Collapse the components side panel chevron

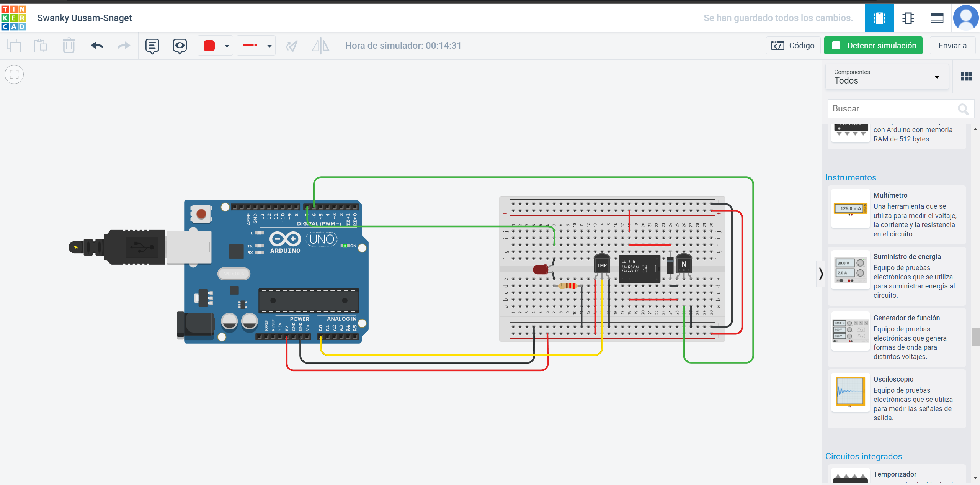821,274
